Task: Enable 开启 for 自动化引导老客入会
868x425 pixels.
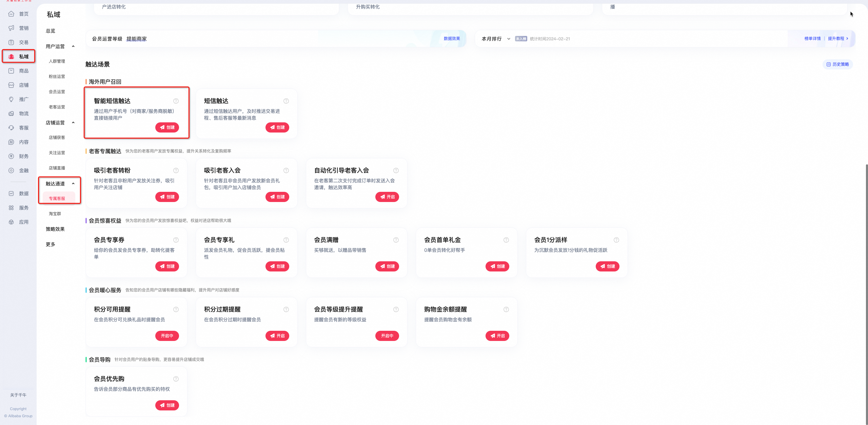Action: tap(387, 197)
